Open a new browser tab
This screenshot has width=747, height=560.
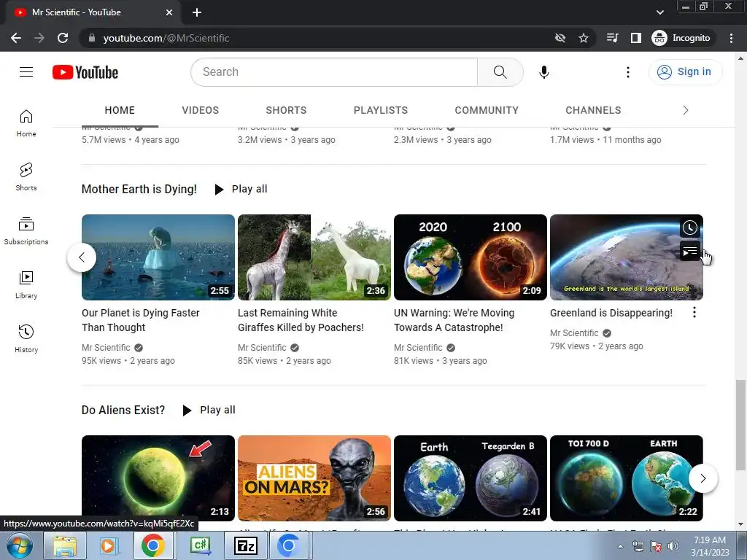click(x=197, y=12)
